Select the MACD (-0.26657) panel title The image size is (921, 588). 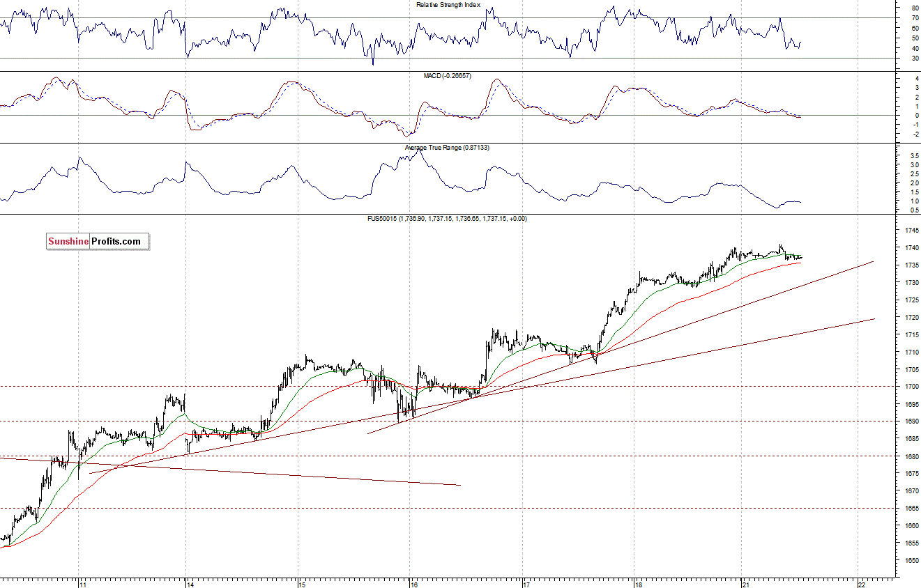click(449, 75)
